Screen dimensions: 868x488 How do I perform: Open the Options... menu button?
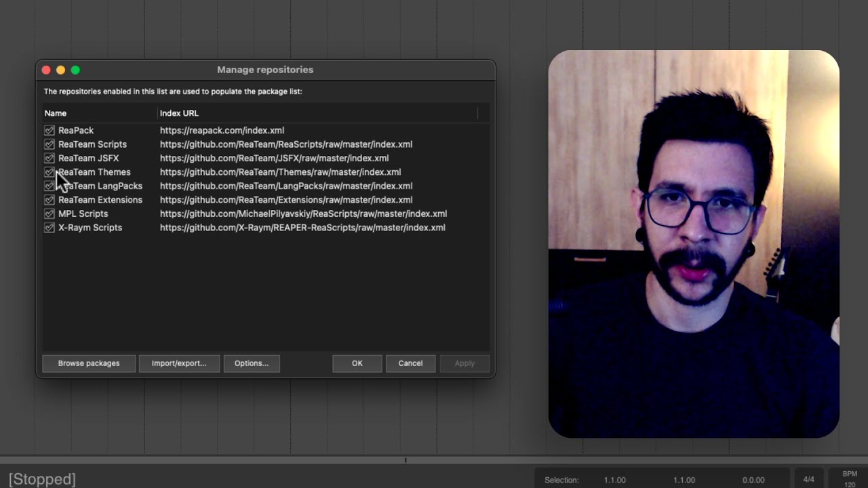[x=252, y=363]
